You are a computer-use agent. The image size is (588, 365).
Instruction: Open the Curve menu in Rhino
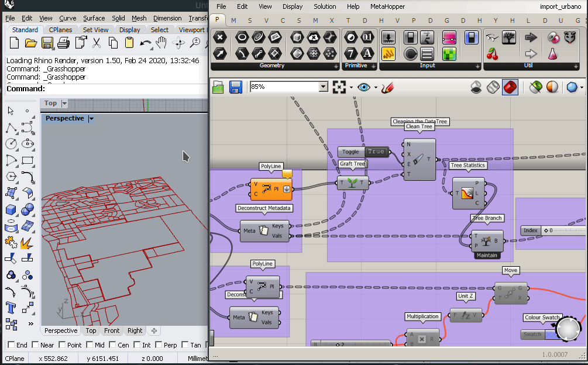tap(67, 18)
